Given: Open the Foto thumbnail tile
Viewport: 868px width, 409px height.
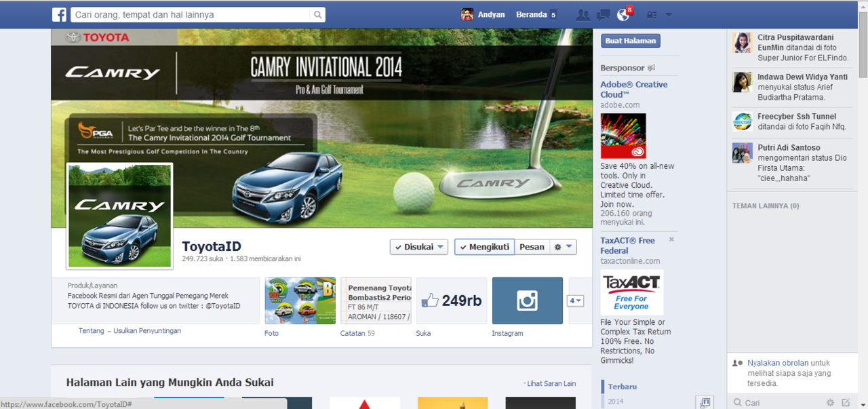Looking at the screenshot, I should pos(300,300).
